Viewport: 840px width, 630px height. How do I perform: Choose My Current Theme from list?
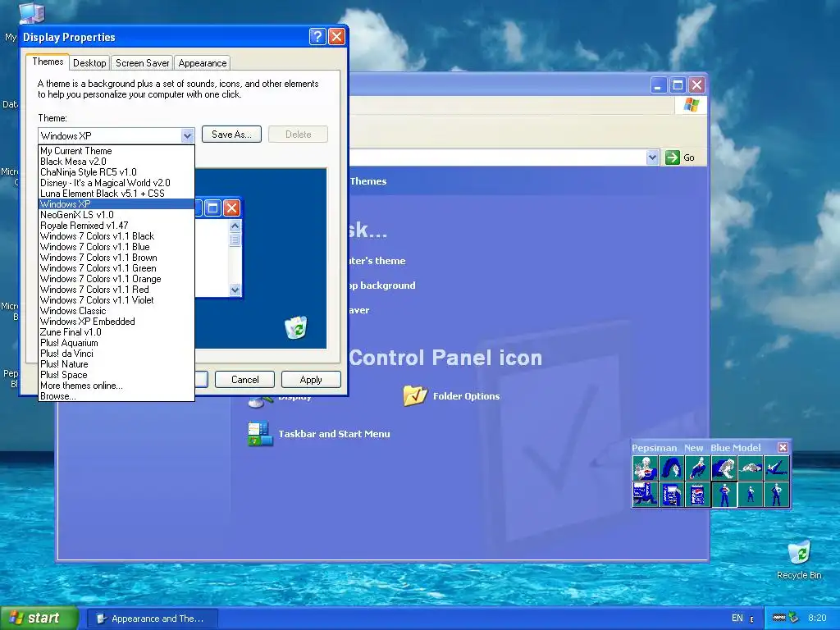(x=116, y=151)
